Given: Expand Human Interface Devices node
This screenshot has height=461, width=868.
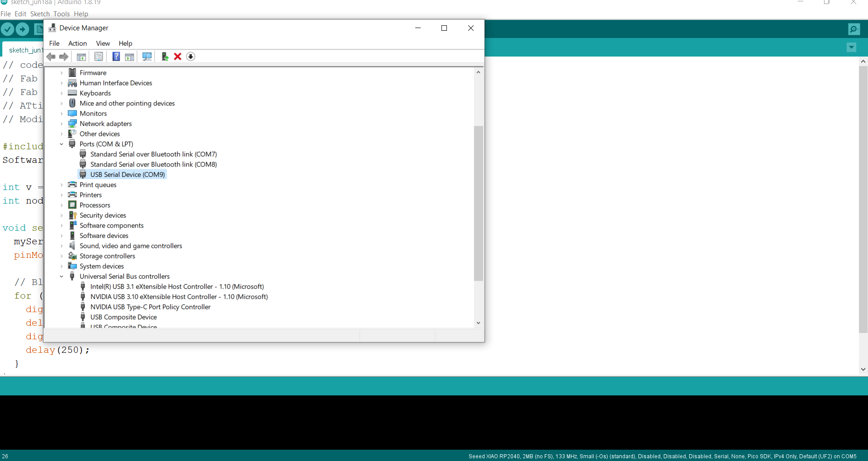Looking at the screenshot, I should (62, 83).
